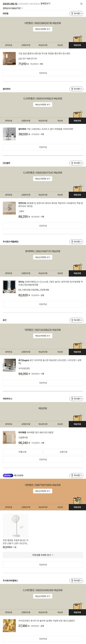Click the 카카오프렌즈 춘식이 slippers thumbnail
The width and height of the screenshot is (86, 644).
(x=9, y=625)
